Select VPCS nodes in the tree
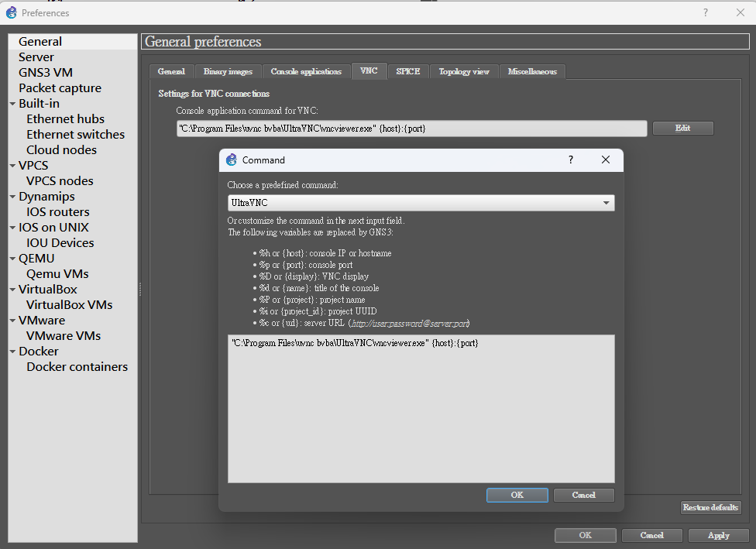Image resolution: width=756 pixels, height=549 pixels. [60, 180]
